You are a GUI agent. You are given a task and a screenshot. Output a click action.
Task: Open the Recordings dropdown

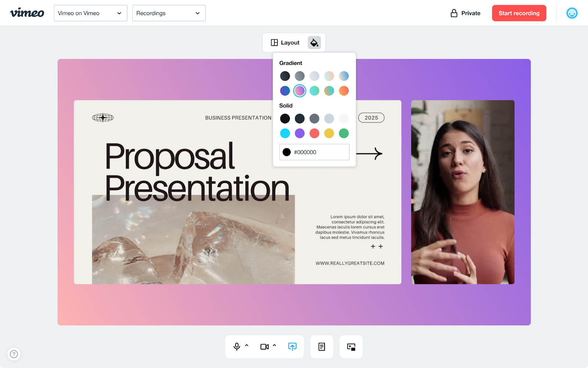coord(169,13)
